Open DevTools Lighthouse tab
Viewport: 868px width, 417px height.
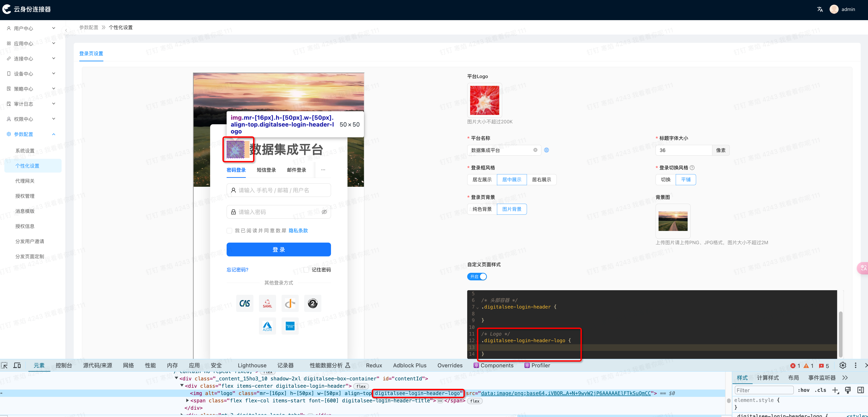252,366
